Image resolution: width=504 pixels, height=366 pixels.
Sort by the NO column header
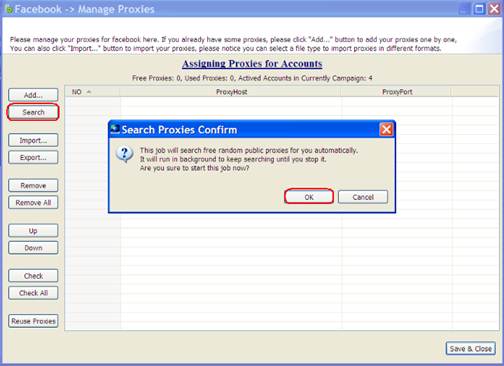point(92,92)
